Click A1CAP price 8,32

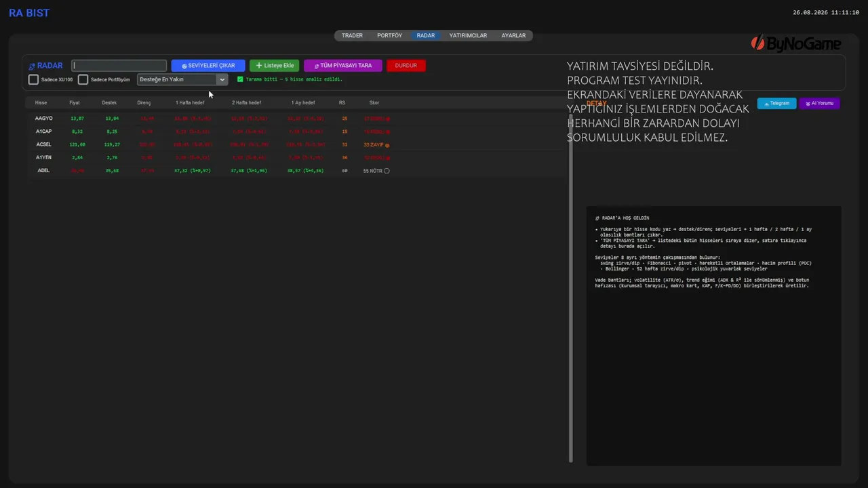[x=77, y=131]
